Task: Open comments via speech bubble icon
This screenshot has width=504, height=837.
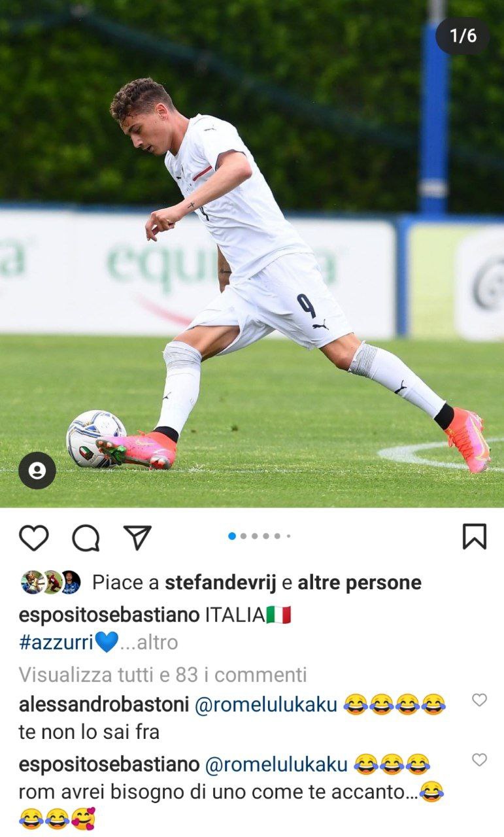Action: [x=86, y=538]
